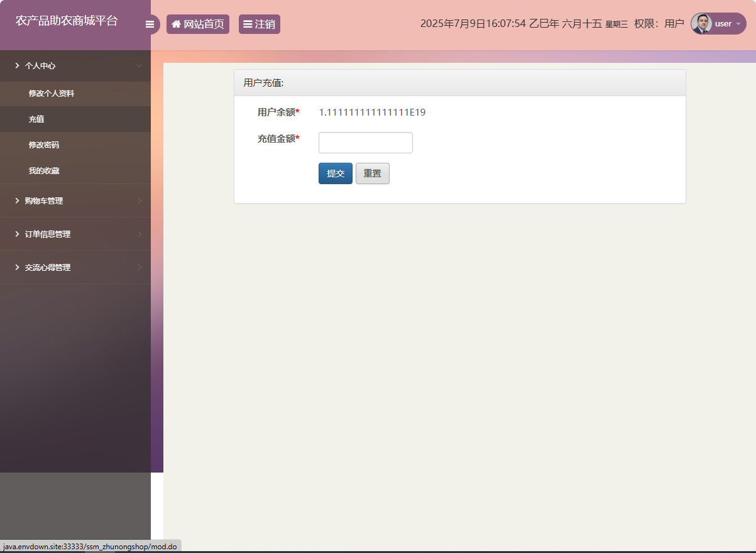
Task: Click the user avatar picture
Action: pyautogui.click(x=701, y=24)
